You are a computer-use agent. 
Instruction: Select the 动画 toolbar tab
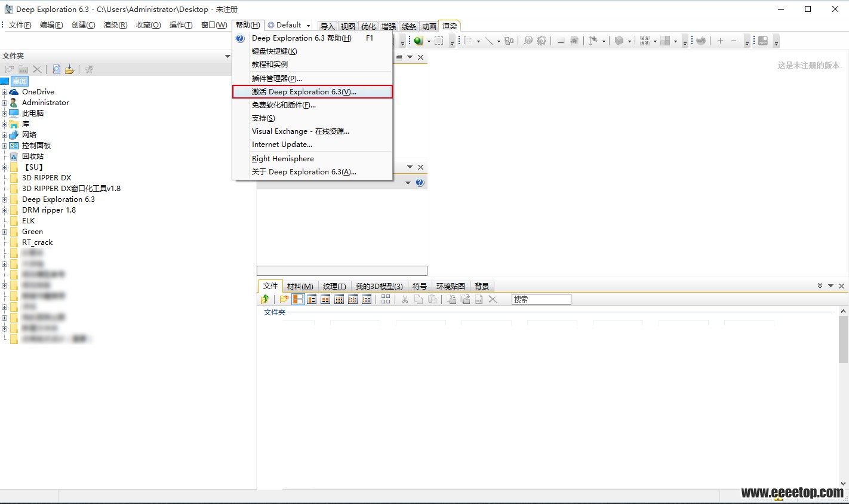(x=429, y=26)
